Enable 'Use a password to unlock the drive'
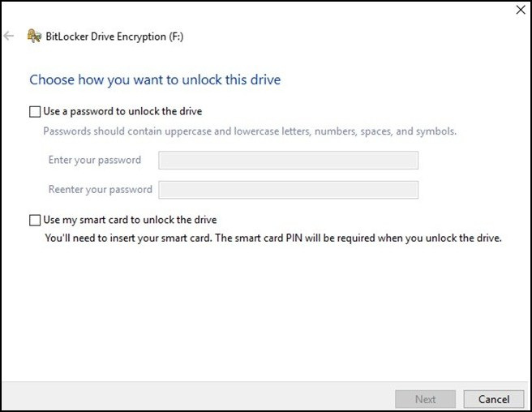 point(35,112)
